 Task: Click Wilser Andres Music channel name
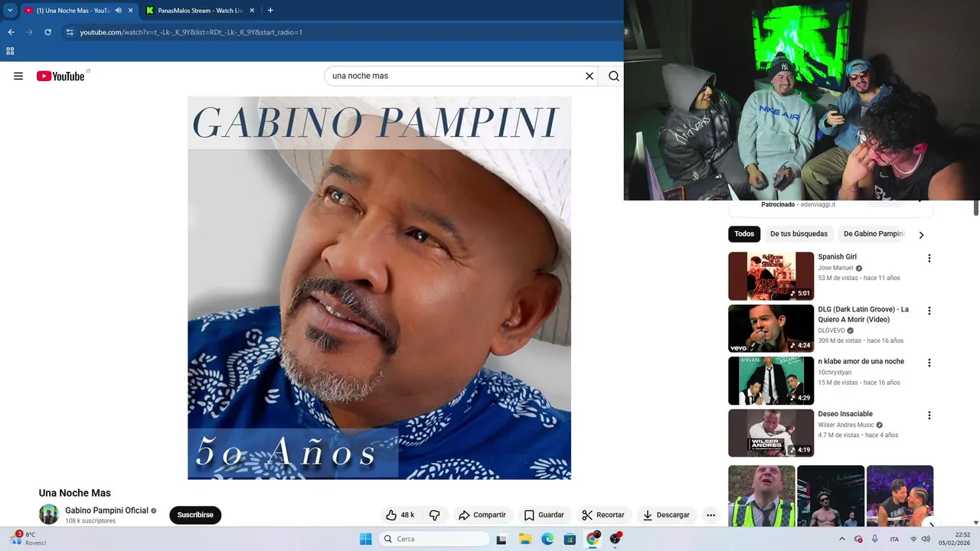pyautogui.click(x=846, y=425)
